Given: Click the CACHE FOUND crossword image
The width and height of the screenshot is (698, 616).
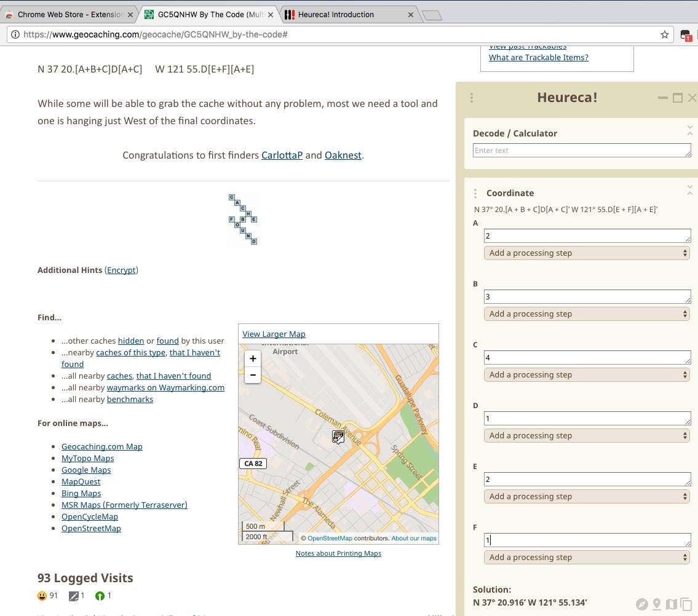Looking at the screenshot, I should (x=243, y=219).
